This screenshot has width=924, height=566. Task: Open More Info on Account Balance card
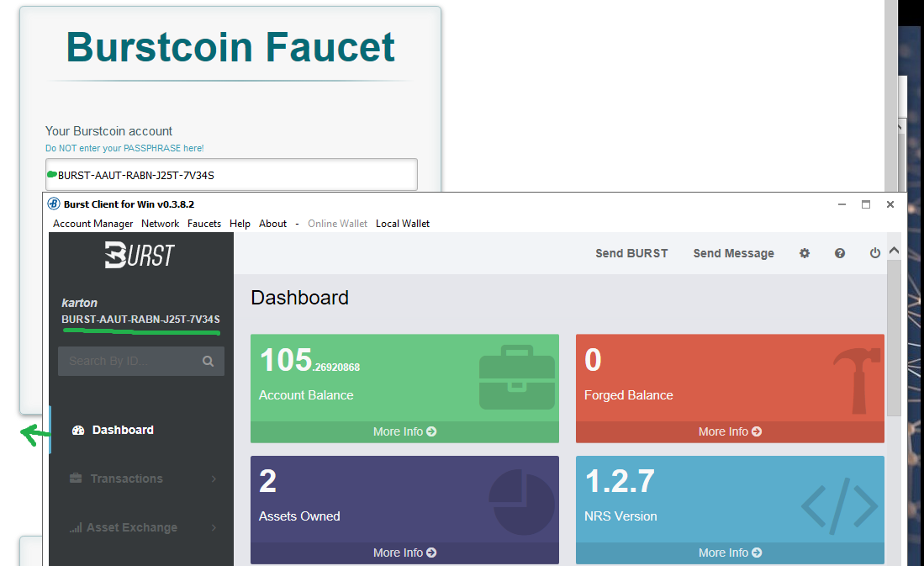coord(405,431)
